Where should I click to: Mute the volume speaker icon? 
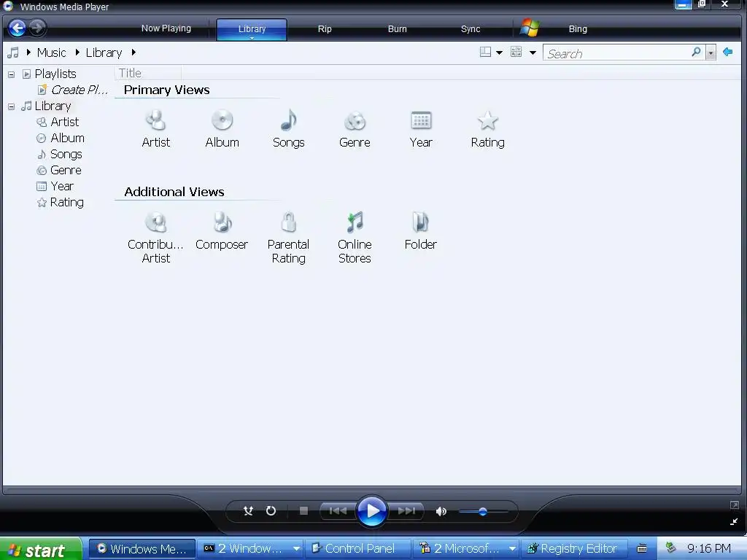coord(441,511)
